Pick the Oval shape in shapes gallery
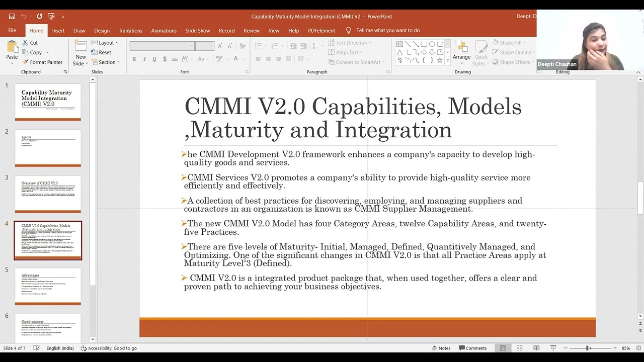644x362 pixels. [432, 44]
